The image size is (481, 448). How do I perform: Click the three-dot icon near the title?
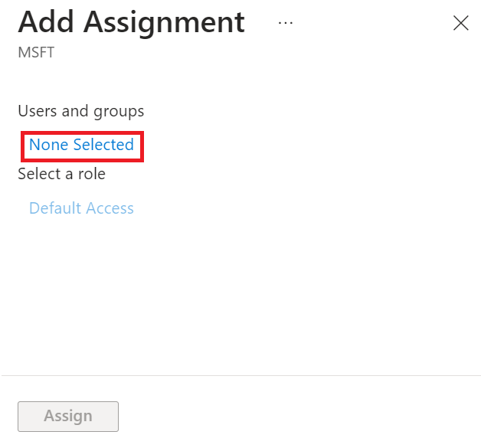286,23
